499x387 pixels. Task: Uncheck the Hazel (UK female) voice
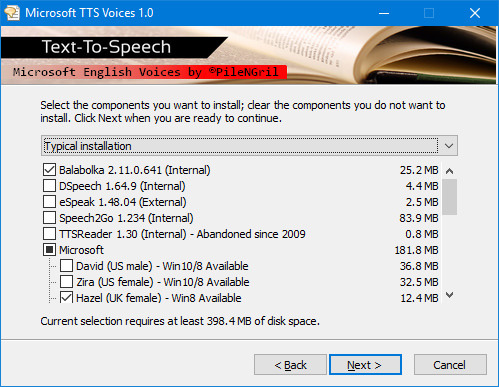66,297
